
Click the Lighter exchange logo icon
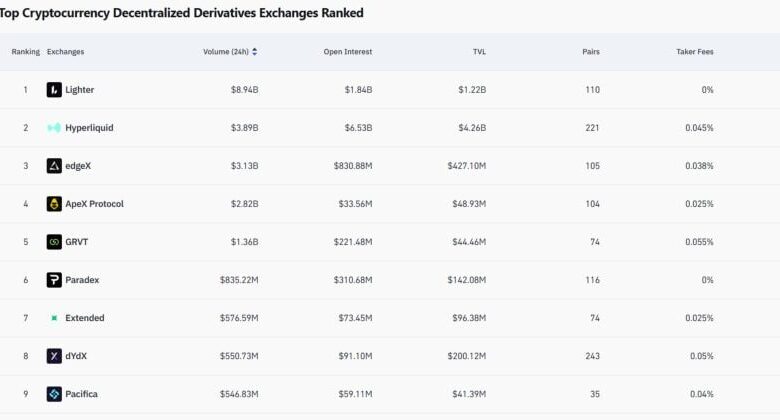pos(54,90)
